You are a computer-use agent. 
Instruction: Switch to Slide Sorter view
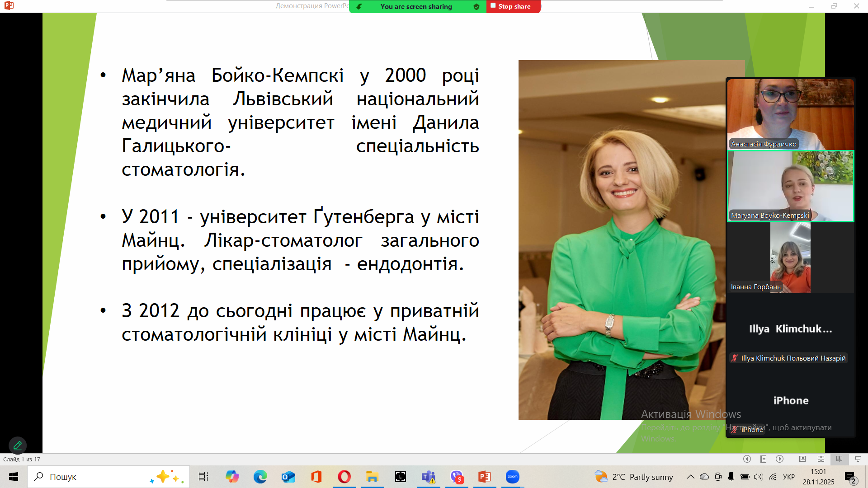821,459
